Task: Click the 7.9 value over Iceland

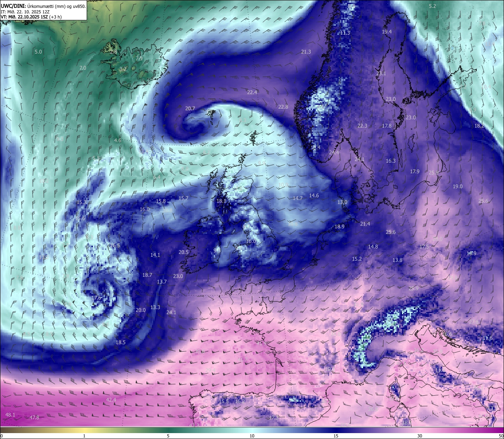Action: tap(139, 58)
